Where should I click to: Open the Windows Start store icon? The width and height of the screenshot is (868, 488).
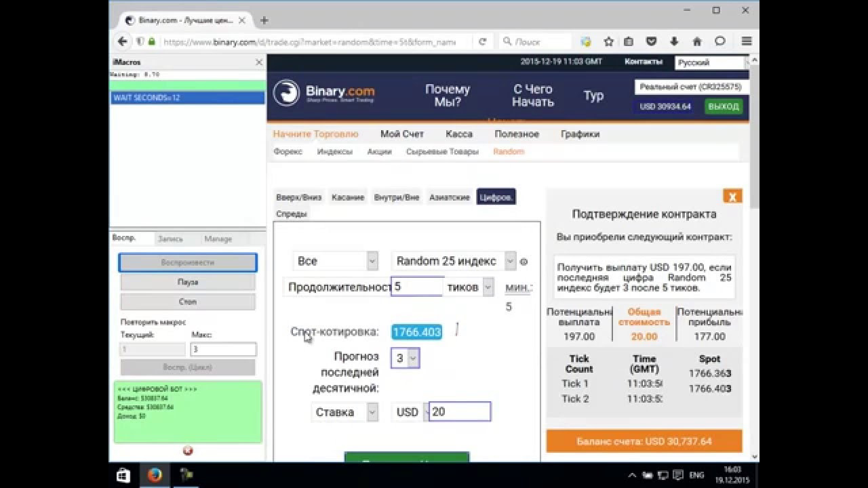pos(123,475)
